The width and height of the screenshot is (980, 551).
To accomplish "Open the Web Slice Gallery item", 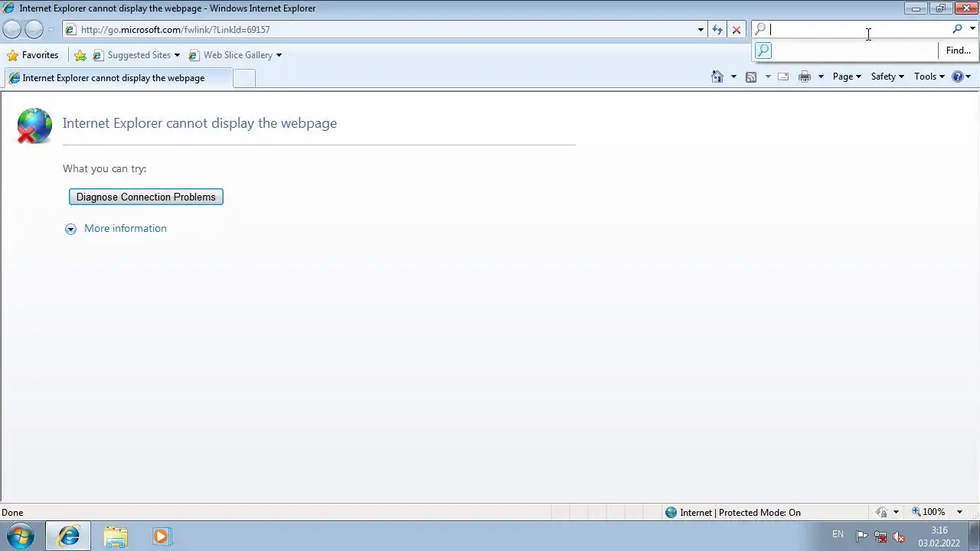I will pos(235,55).
